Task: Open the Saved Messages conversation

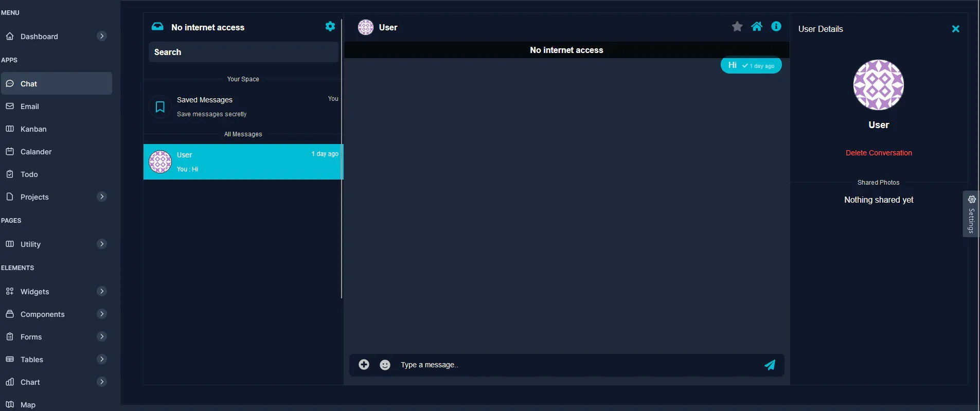Action: tap(242, 107)
